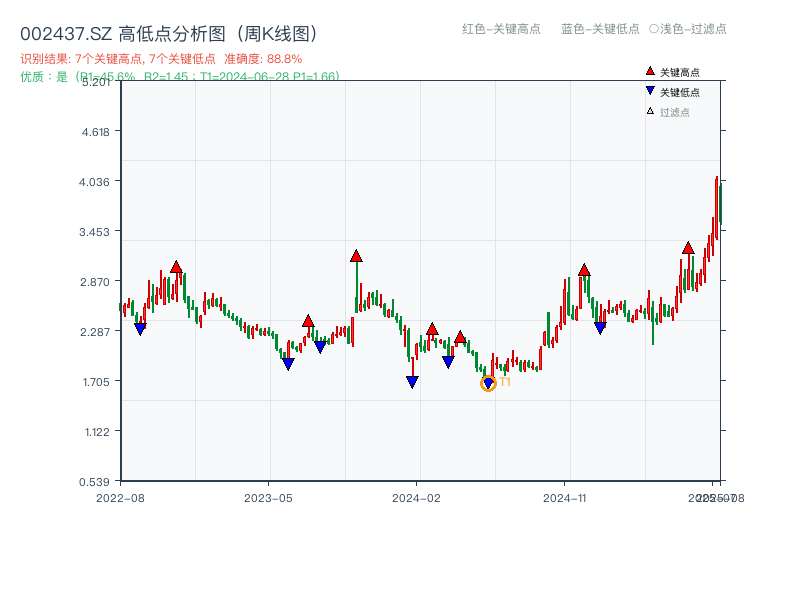Click the 蓝色-关键低点 header label
This screenshot has height=600, width=800.
pos(600,29)
